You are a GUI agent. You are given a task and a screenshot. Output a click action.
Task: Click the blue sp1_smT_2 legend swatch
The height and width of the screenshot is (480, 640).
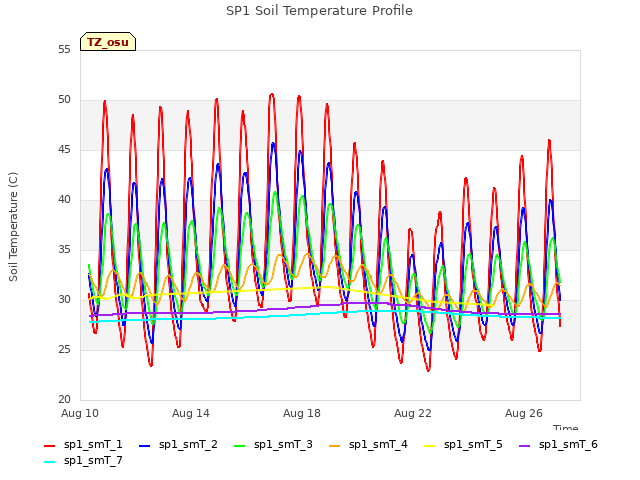[x=144, y=446]
